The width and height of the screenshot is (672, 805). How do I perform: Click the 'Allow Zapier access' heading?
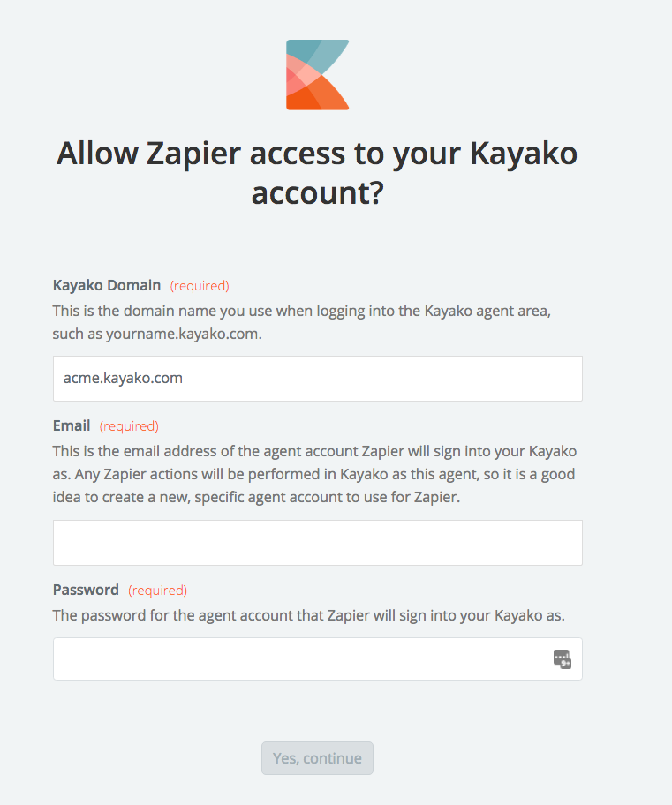pyautogui.click(x=318, y=173)
